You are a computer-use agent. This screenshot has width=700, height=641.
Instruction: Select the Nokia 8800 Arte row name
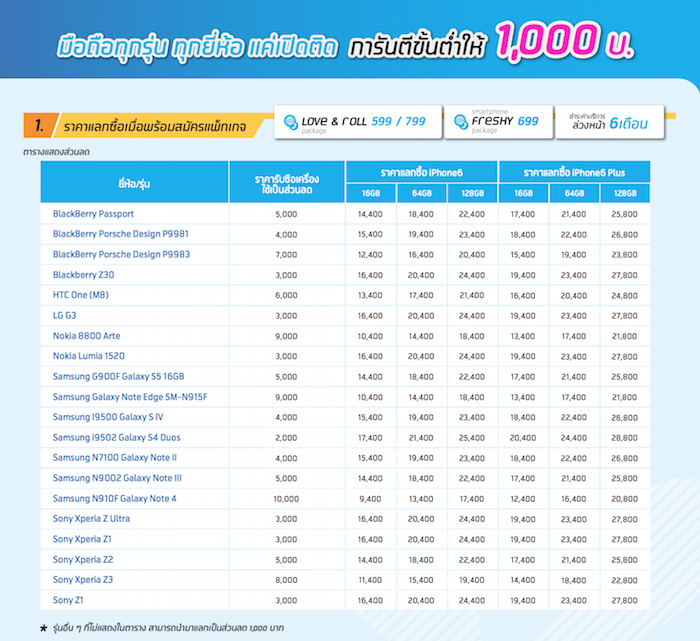click(87, 336)
